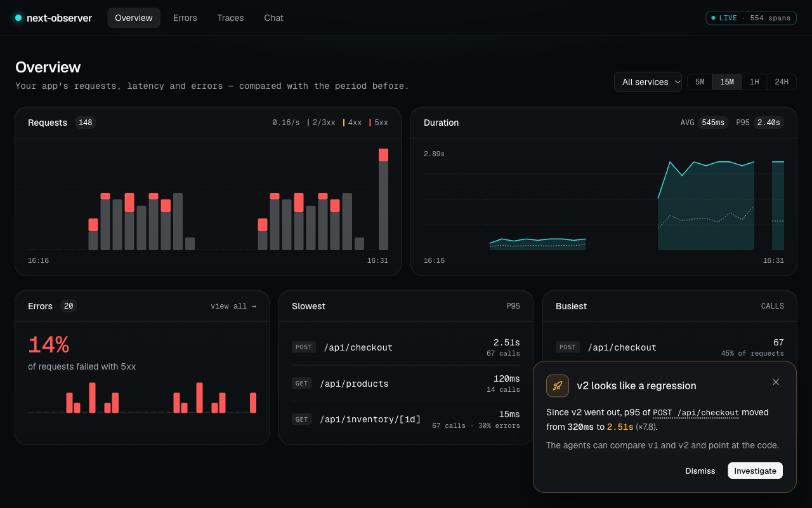
Task: Open POST /api/checkout in Busiest list
Action: coord(670,347)
